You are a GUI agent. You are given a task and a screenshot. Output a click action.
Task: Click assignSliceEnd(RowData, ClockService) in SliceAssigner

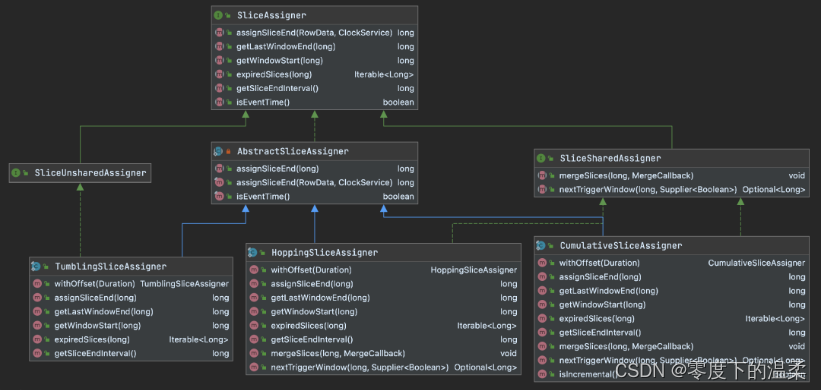(314, 32)
